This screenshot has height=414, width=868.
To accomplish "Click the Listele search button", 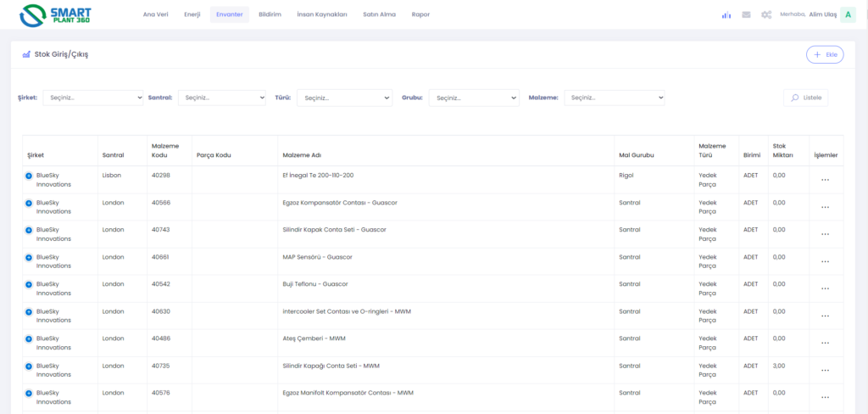I will [x=805, y=98].
